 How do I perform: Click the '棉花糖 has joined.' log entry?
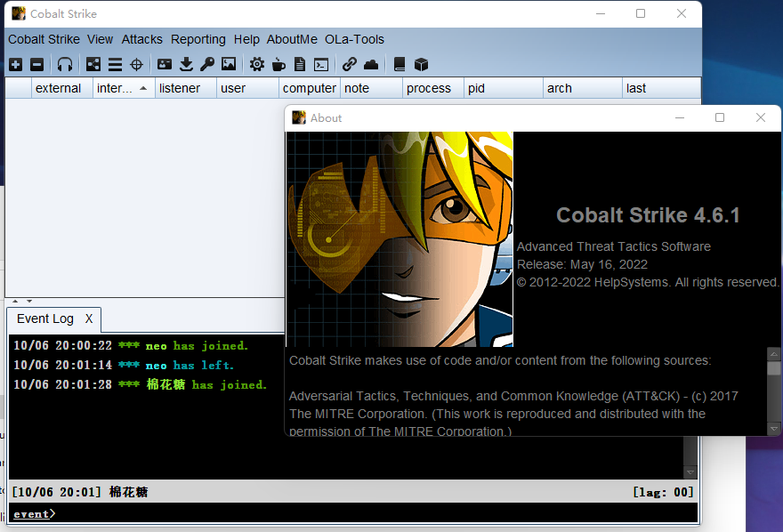tap(140, 385)
